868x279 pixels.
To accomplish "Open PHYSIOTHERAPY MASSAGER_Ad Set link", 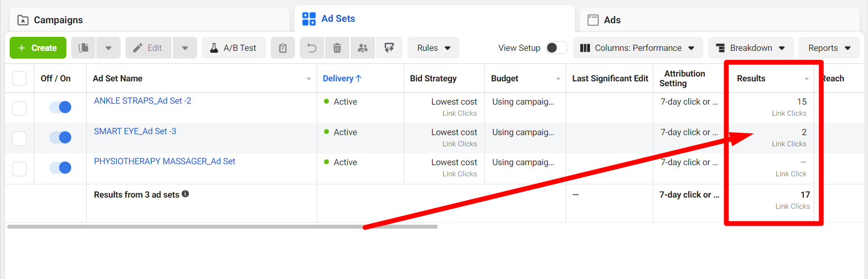I will click(164, 161).
